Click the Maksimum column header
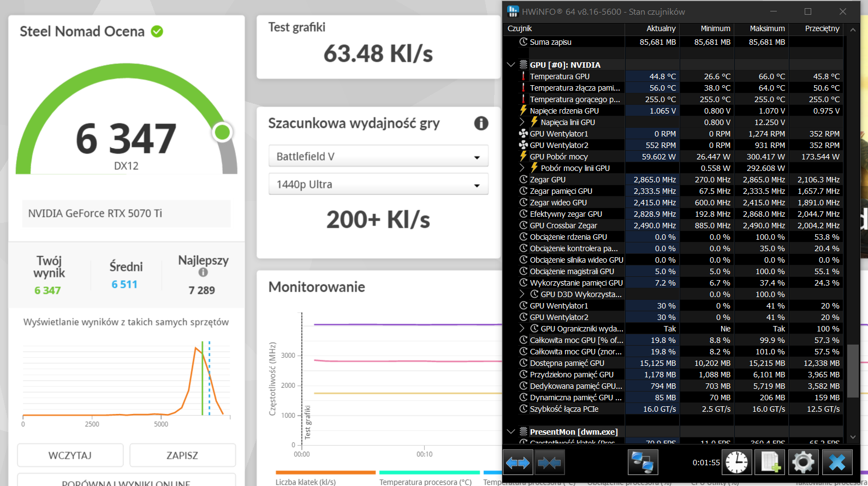 tap(767, 28)
